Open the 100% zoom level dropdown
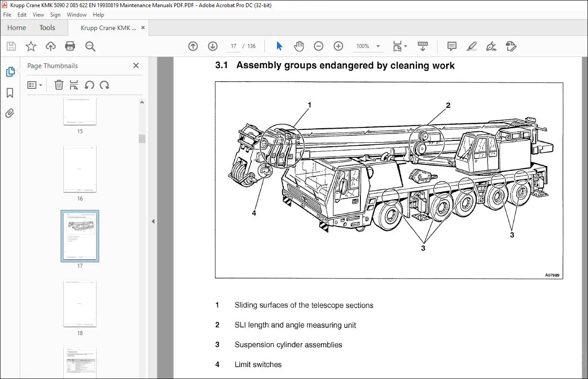 pos(378,46)
